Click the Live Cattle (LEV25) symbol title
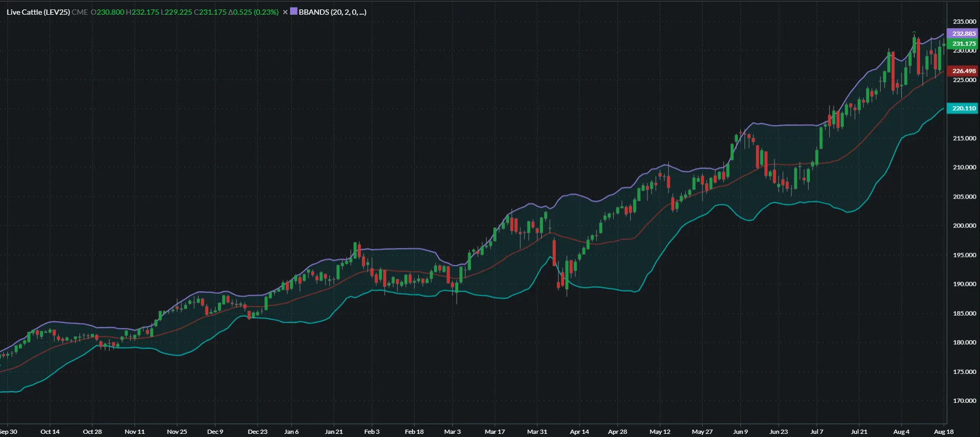This screenshot has height=437, width=980. click(x=38, y=12)
